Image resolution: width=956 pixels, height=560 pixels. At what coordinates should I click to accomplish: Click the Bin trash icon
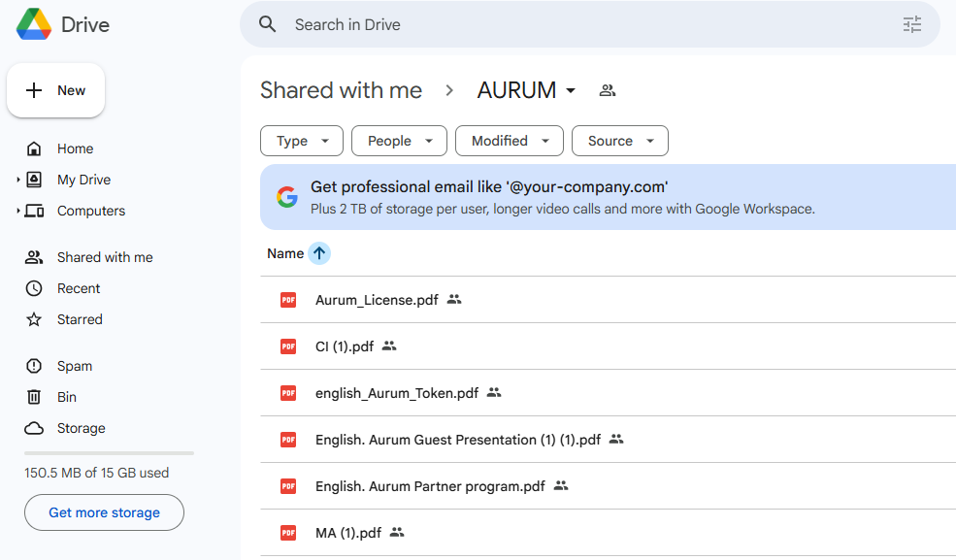[34, 397]
